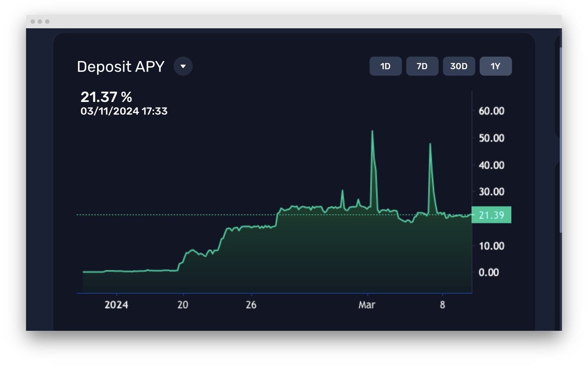The image size is (588, 368).
Task: Click the 0.00 y-axis label
Action: pos(488,272)
